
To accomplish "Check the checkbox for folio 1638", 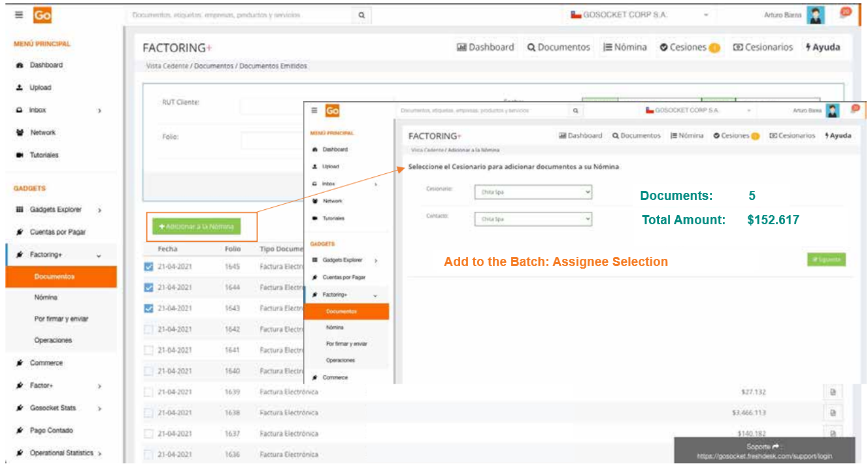I will pyautogui.click(x=148, y=413).
